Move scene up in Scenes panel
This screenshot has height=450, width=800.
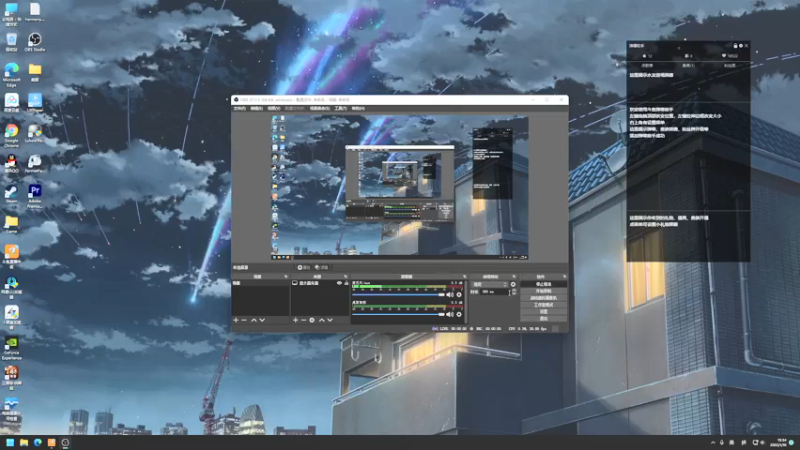click(254, 320)
